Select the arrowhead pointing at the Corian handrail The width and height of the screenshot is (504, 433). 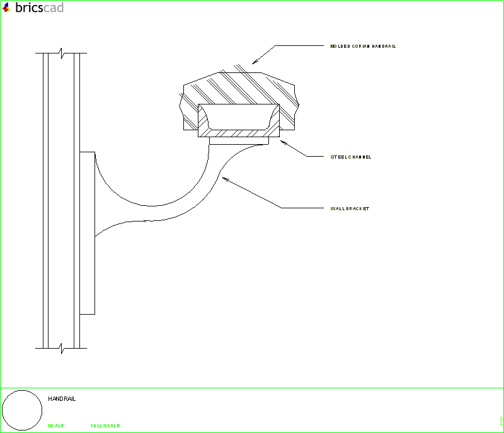(256, 60)
